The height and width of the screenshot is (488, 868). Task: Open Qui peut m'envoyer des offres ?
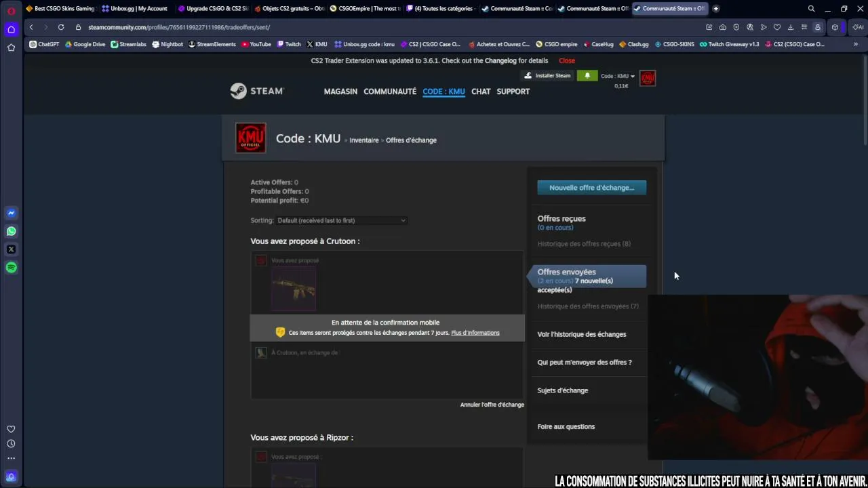click(585, 363)
